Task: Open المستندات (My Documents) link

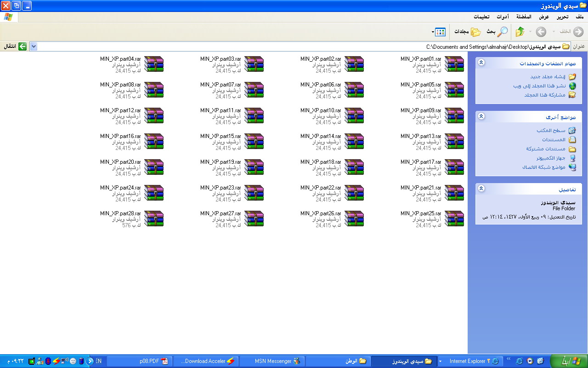Action: pyautogui.click(x=554, y=140)
